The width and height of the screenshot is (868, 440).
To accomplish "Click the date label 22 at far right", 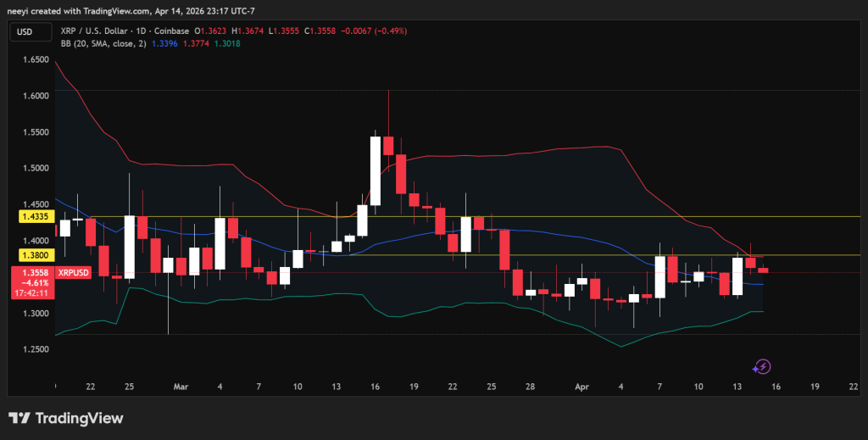I will pyautogui.click(x=853, y=386).
